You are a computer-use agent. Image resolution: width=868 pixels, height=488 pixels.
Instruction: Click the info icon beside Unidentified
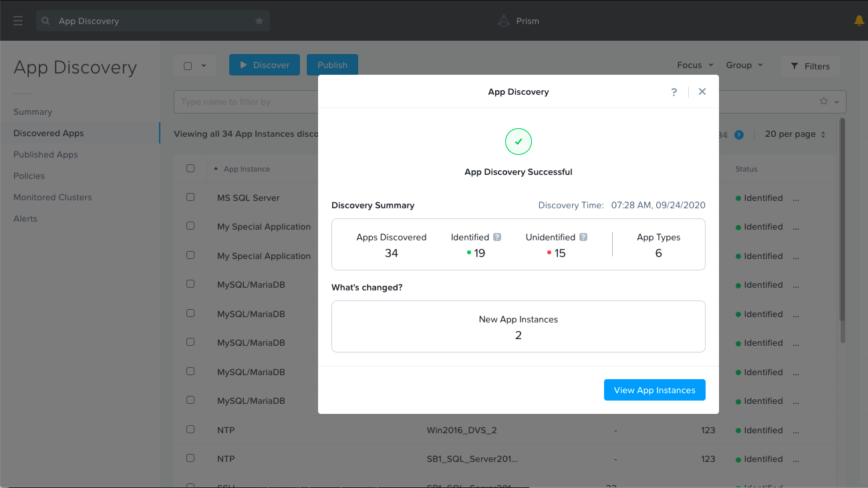583,237
